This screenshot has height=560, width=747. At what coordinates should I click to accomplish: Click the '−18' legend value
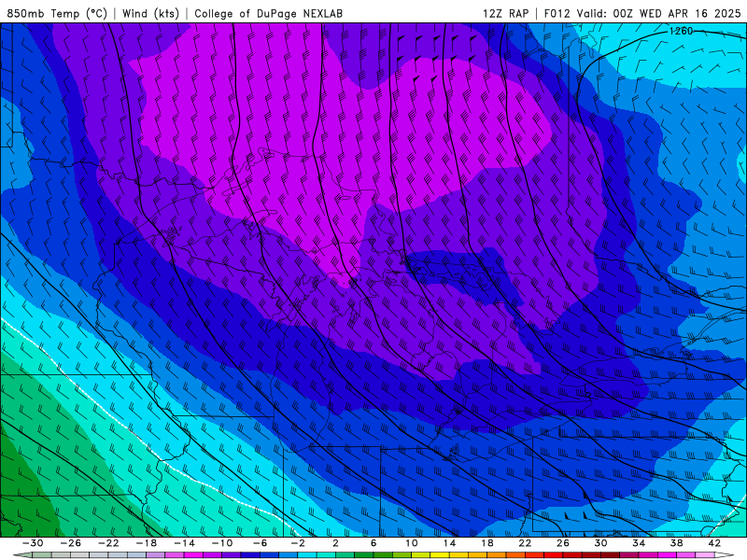click(147, 543)
